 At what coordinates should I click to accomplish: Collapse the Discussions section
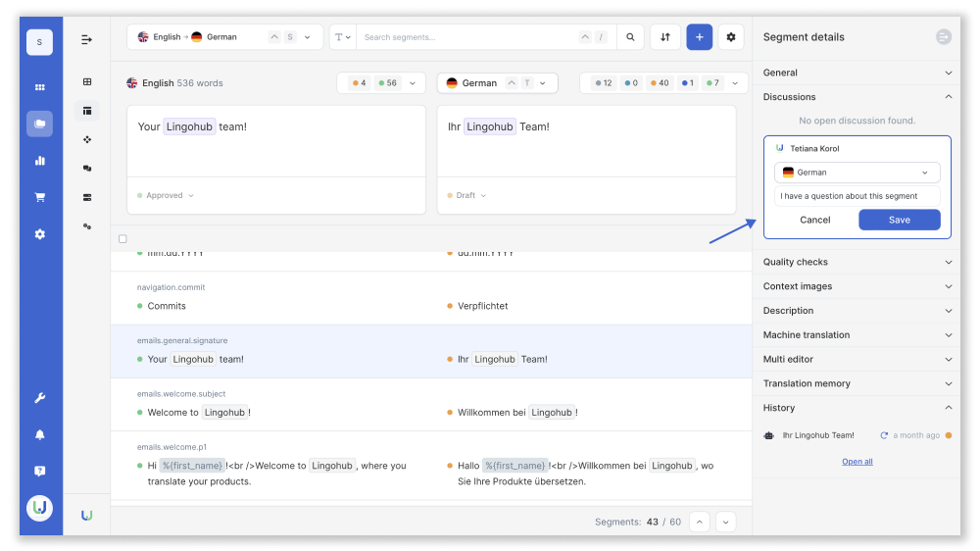pos(857,97)
